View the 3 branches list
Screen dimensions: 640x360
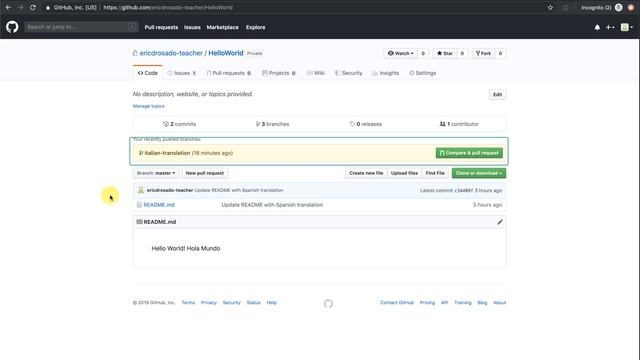(x=272, y=124)
